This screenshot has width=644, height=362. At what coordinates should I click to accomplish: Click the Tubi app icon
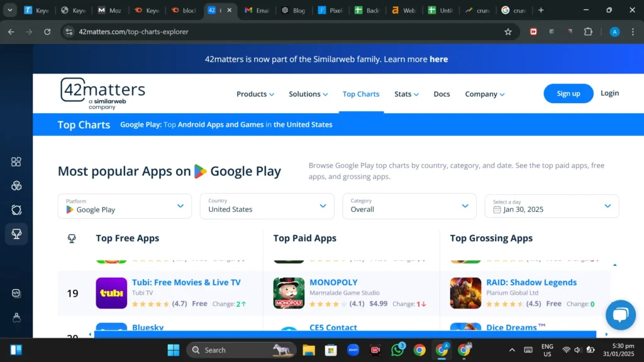point(111,293)
